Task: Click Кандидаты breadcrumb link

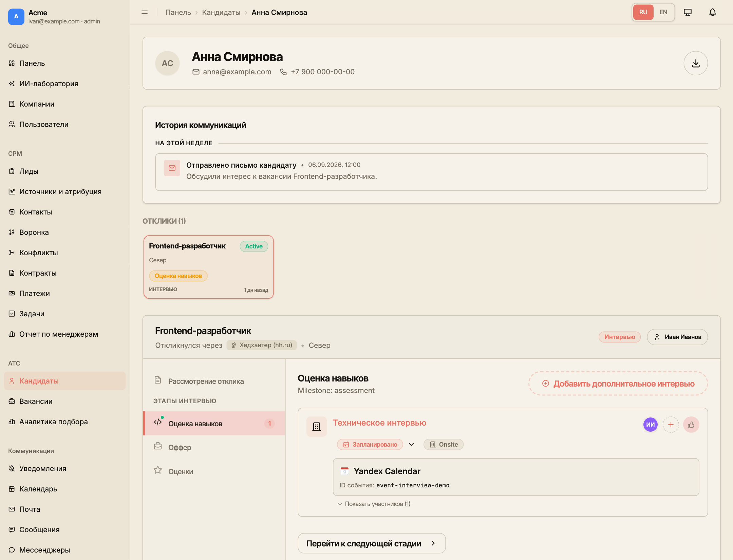Action: click(x=221, y=12)
